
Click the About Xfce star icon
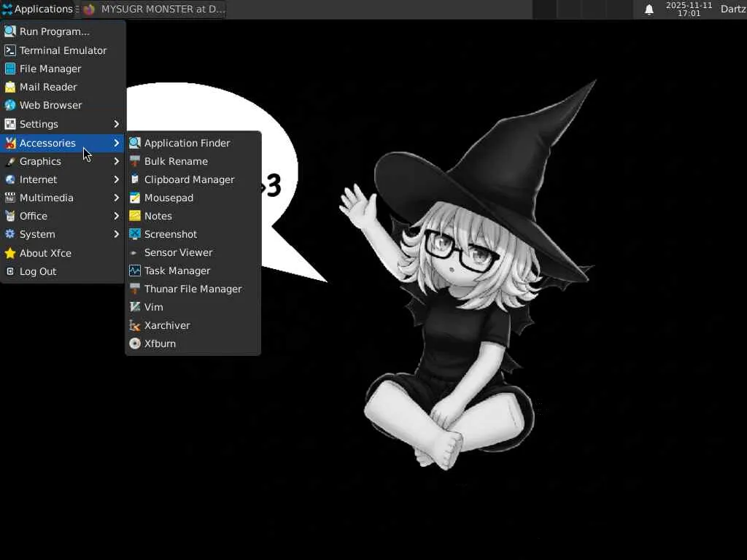pos(10,253)
